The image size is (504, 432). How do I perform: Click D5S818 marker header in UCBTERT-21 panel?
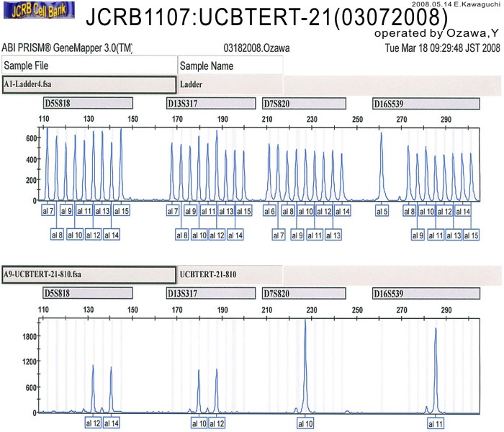pyautogui.click(x=88, y=293)
